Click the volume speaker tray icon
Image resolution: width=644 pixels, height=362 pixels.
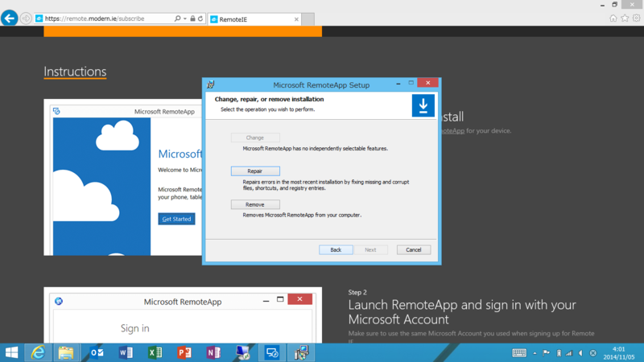click(x=580, y=353)
